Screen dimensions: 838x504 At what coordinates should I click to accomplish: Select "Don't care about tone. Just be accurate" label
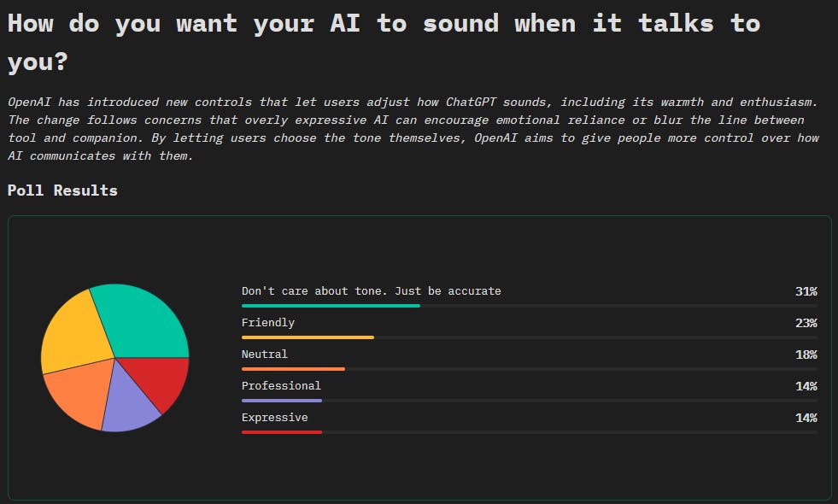[x=371, y=291]
